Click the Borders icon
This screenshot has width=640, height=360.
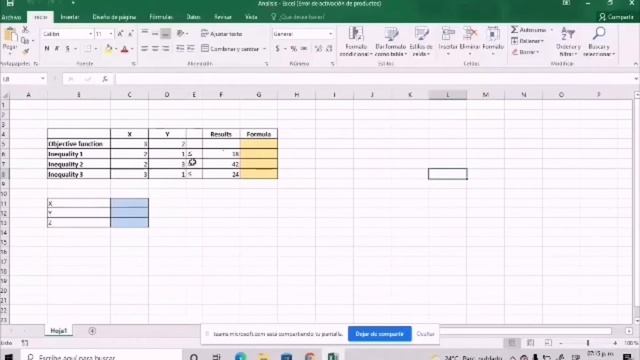88,49
